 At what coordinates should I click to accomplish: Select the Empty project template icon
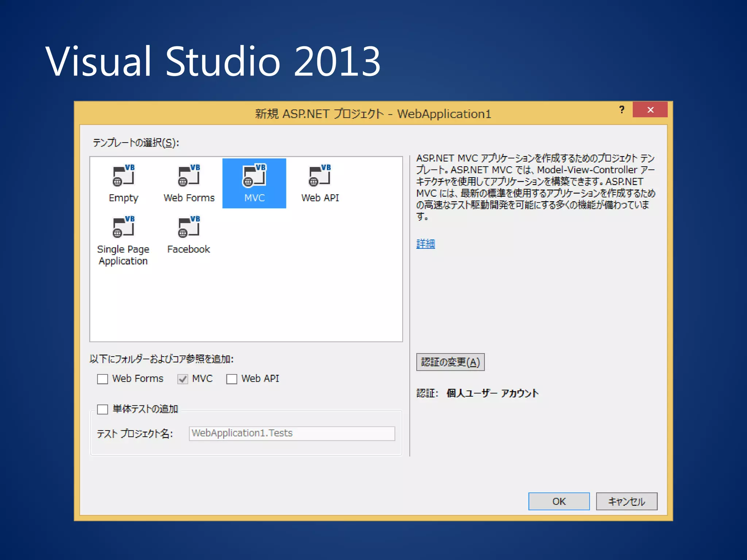click(123, 176)
